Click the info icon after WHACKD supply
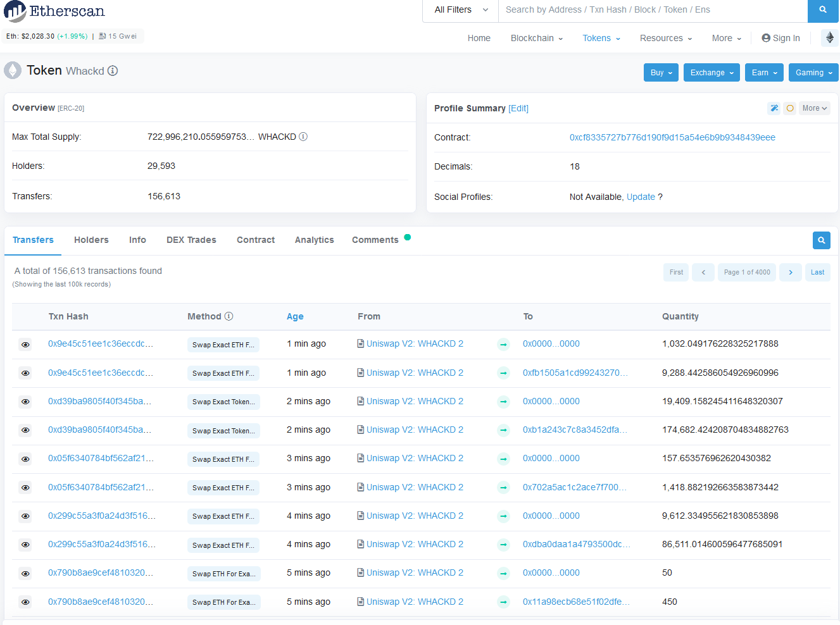The width and height of the screenshot is (840, 625). 303,137
